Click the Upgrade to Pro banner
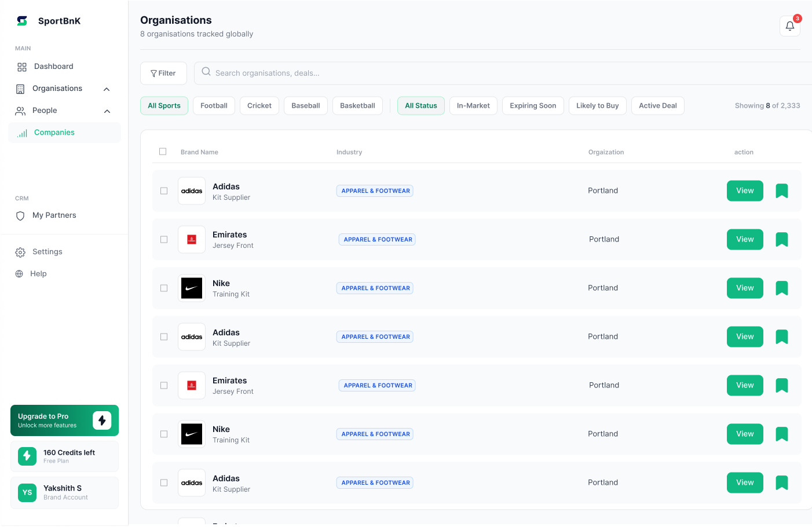Image resolution: width=812 pixels, height=527 pixels. [x=64, y=420]
